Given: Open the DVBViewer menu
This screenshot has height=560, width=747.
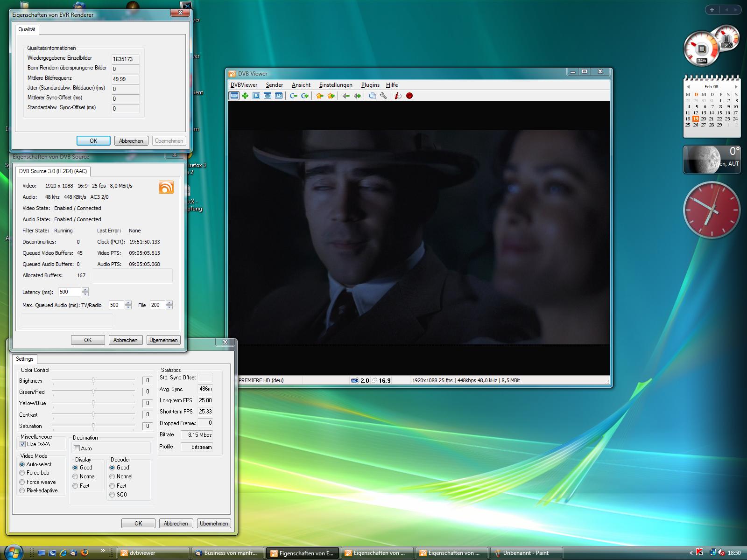Looking at the screenshot, I should click(244, 85).
